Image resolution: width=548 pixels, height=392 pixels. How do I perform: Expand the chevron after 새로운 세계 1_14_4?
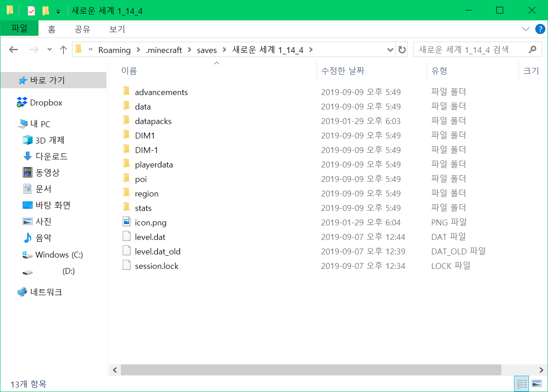pyautogui.click(x=311, y=50)
